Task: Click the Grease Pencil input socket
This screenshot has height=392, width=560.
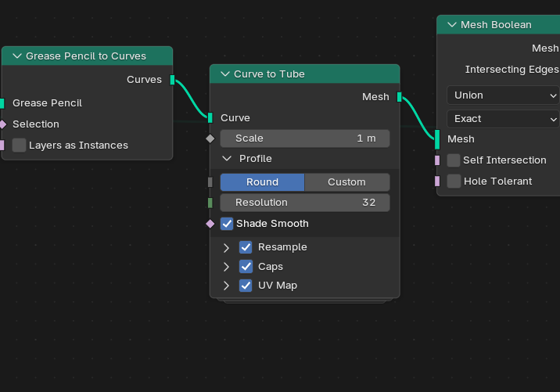Action: click(x=2, y=103)
